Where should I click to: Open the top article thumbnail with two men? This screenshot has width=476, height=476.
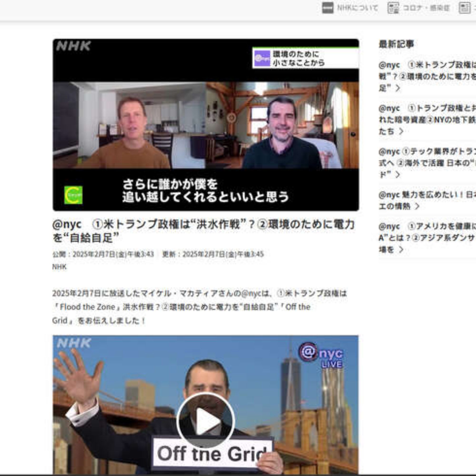coord(206,125)
